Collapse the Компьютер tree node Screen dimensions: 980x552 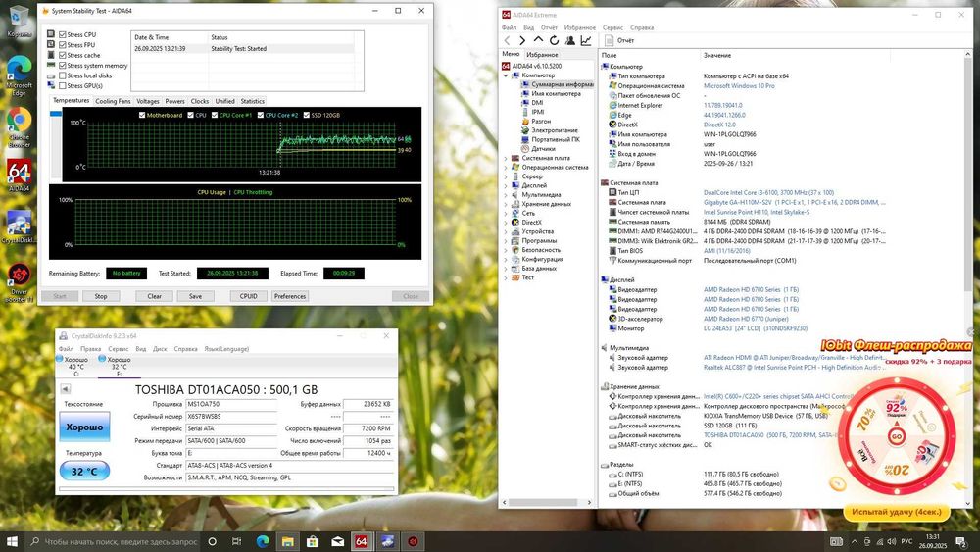pyautogui.click(x=506, y=75)
